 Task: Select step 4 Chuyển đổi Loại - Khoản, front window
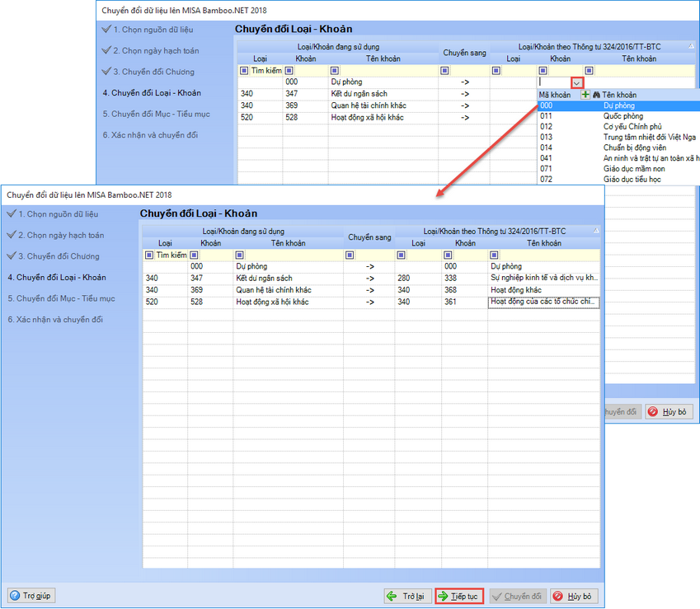coord(57,278)
